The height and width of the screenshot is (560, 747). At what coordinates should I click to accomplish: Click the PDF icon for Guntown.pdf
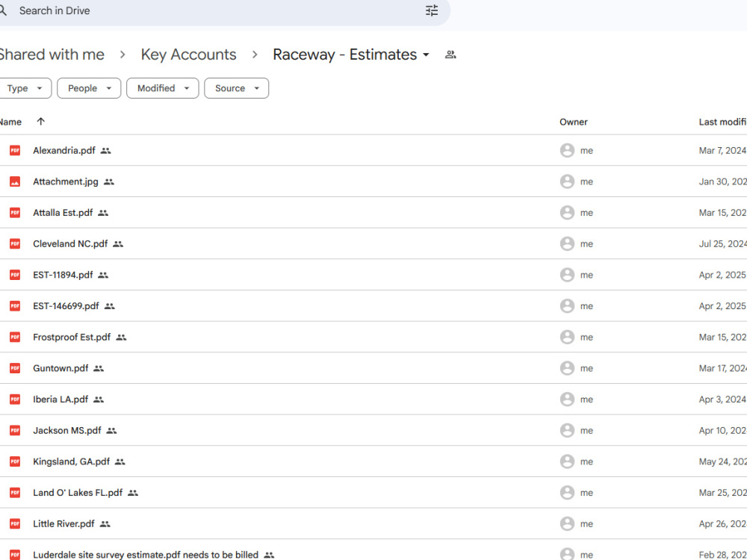coord(15,368)
